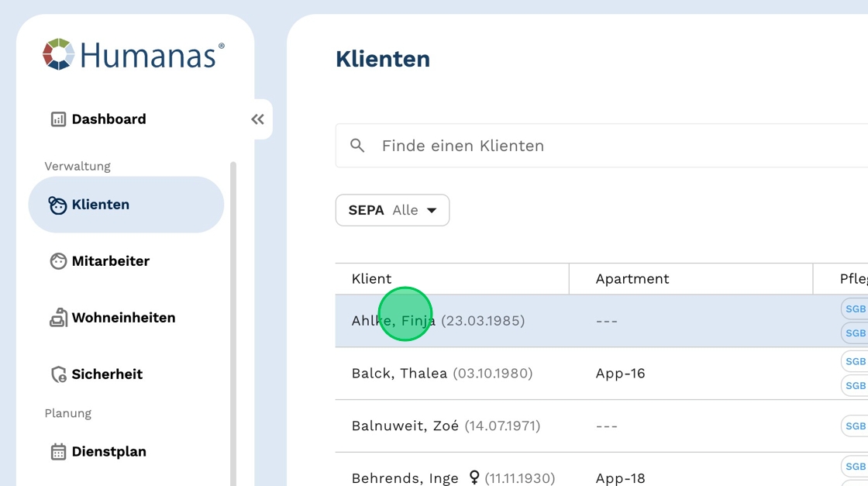Click the Dashboard chart icon
868x486 pixels.
pos(58,119)
